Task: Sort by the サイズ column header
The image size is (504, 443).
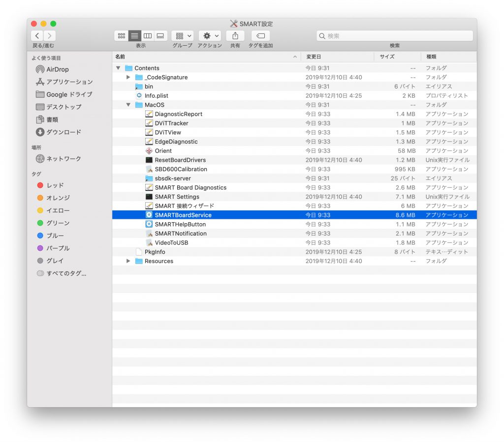Action: [398, 57]
